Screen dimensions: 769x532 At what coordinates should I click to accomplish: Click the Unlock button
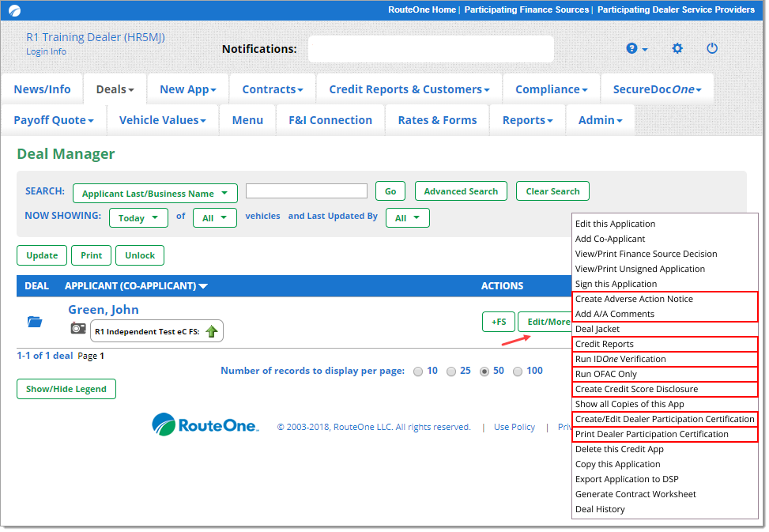click(x=140, y=255)
